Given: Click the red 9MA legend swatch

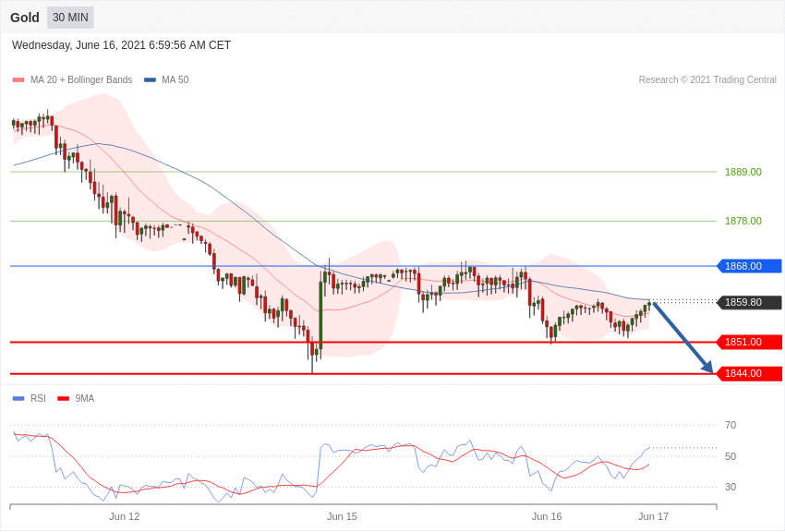Looking at the screenshot, I should click(x=63, y=398).
